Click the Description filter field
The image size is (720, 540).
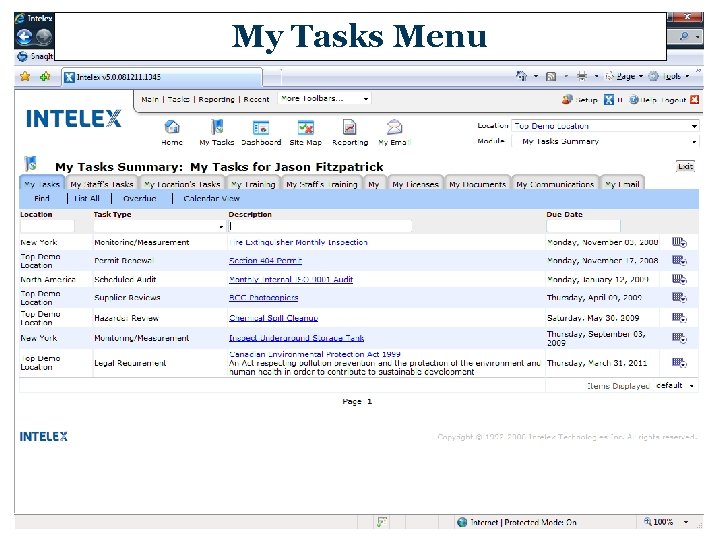pyautogui.click(x=320, y=226)
